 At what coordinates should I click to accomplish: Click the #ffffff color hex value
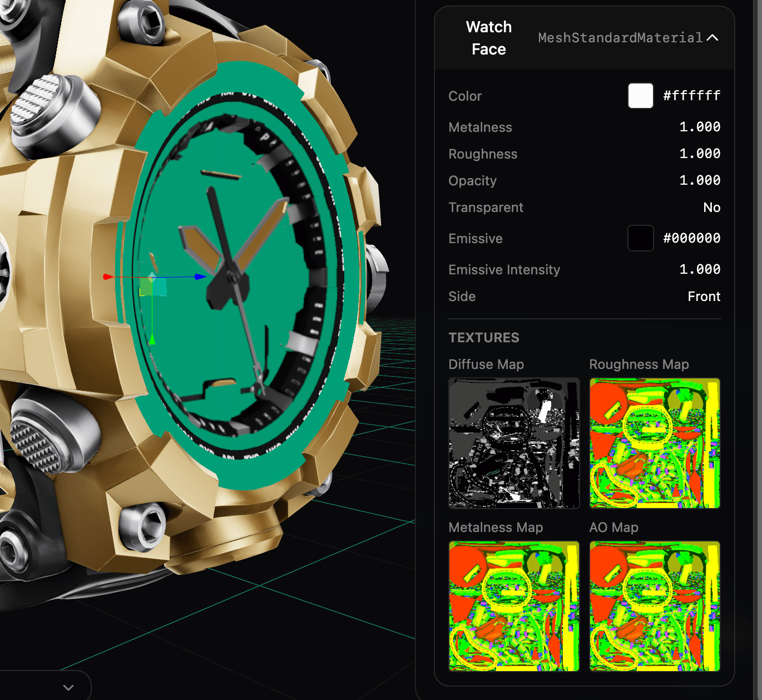691,96
